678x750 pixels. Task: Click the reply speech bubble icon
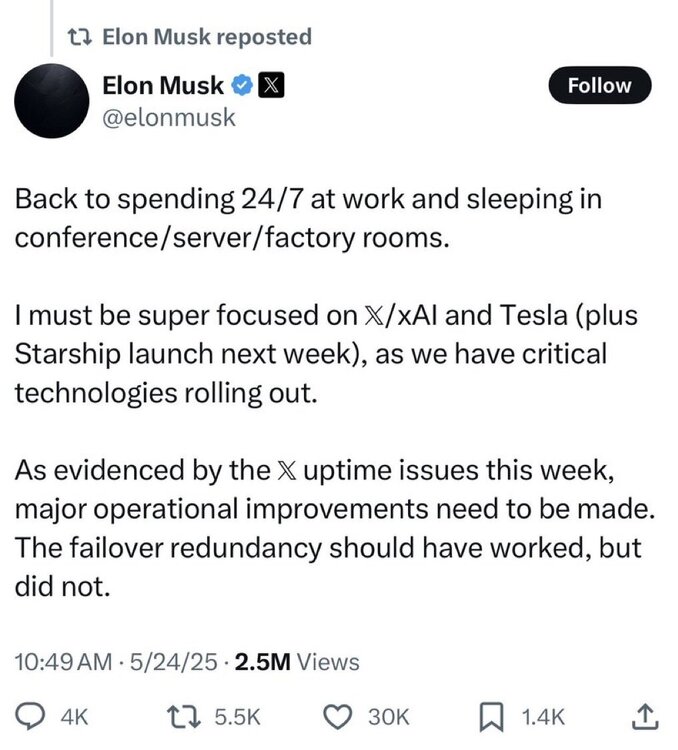coord(31,716)
